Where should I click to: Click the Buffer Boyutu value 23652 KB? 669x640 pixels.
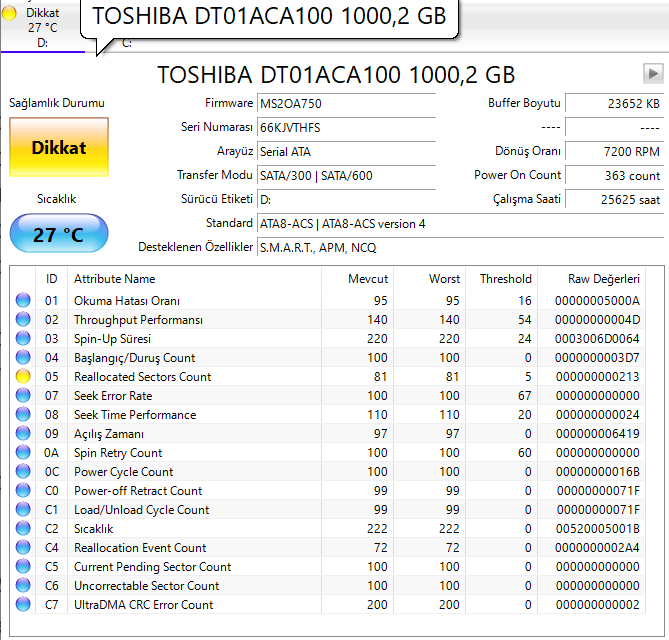[x=614, y=103]
